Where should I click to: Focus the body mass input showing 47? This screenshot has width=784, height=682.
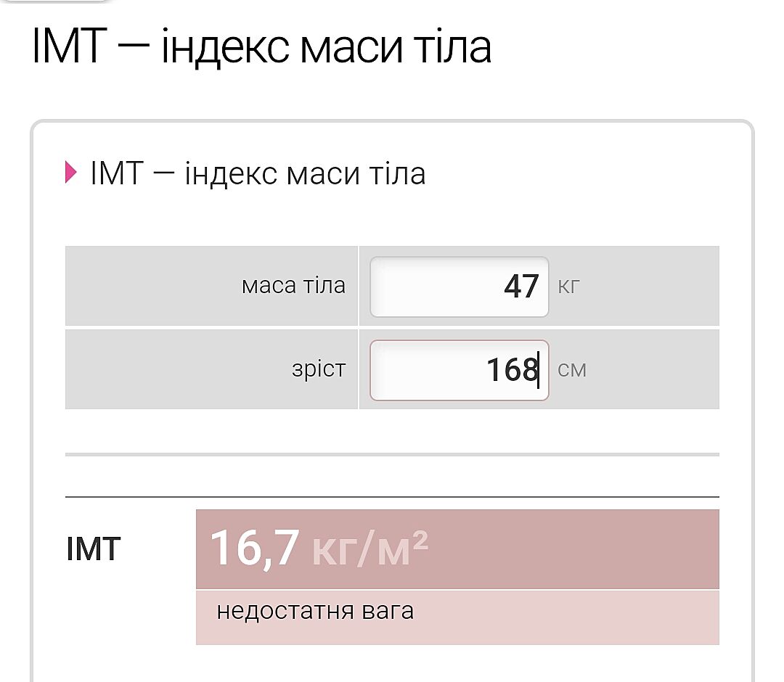tap(459, 287)
